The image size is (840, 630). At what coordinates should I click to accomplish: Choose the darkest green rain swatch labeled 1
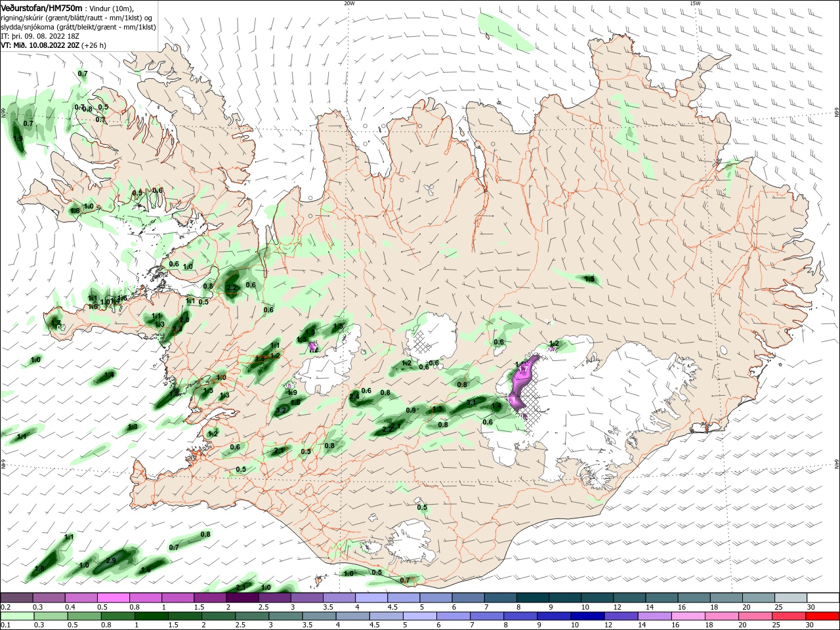[152, 616]
